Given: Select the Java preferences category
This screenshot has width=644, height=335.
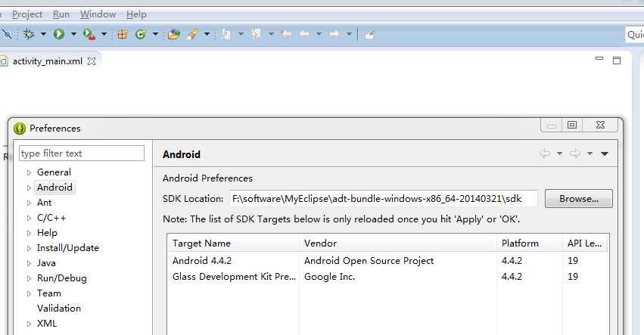Looking at the screenshot, I should point(46,263).
